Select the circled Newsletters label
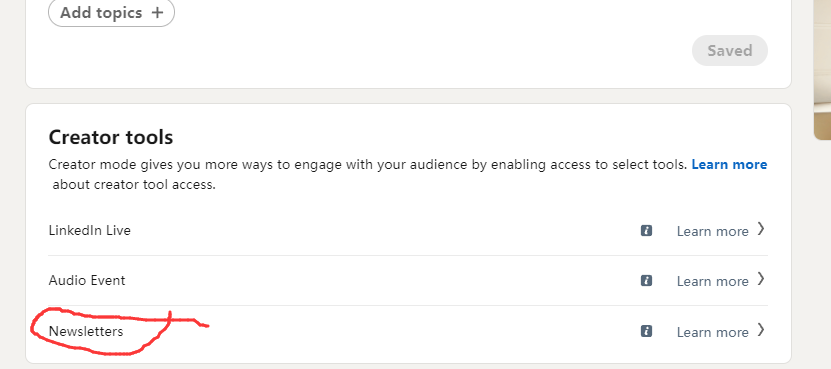The width and height of the screenshot is (831, 369). tap(86, 331)
